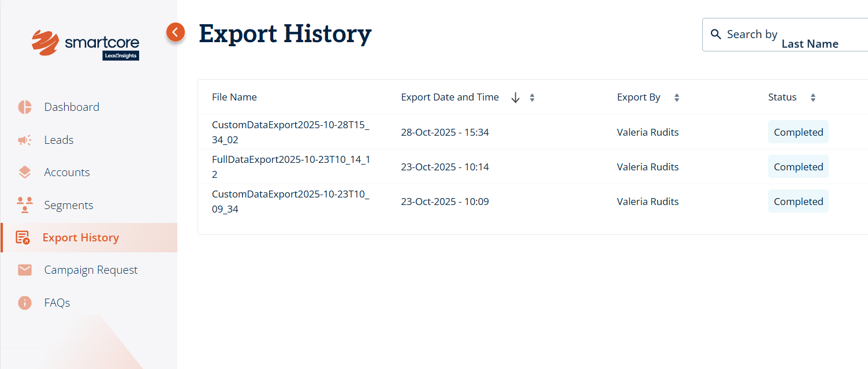
Task: Sort the table by Export By
Action: point(676,98)
